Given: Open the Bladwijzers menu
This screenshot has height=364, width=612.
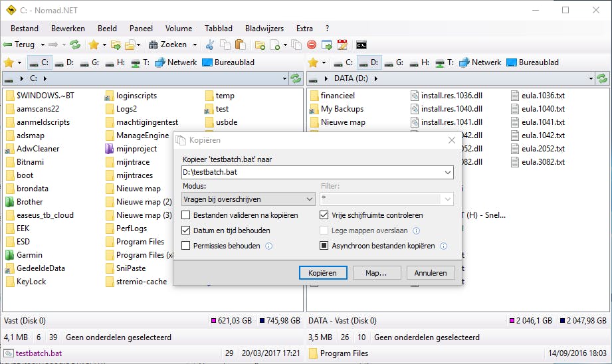Looking at the screenshot, I should coord(264,29).
